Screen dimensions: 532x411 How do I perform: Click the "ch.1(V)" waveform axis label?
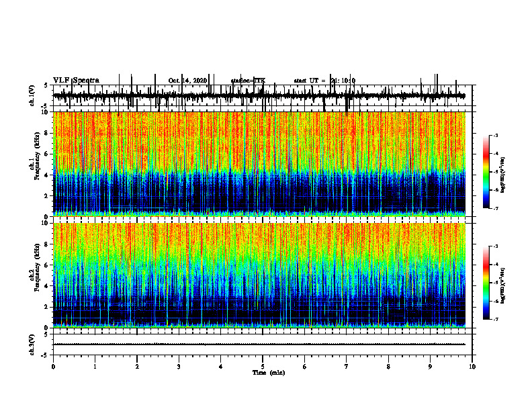pos(32,95)
